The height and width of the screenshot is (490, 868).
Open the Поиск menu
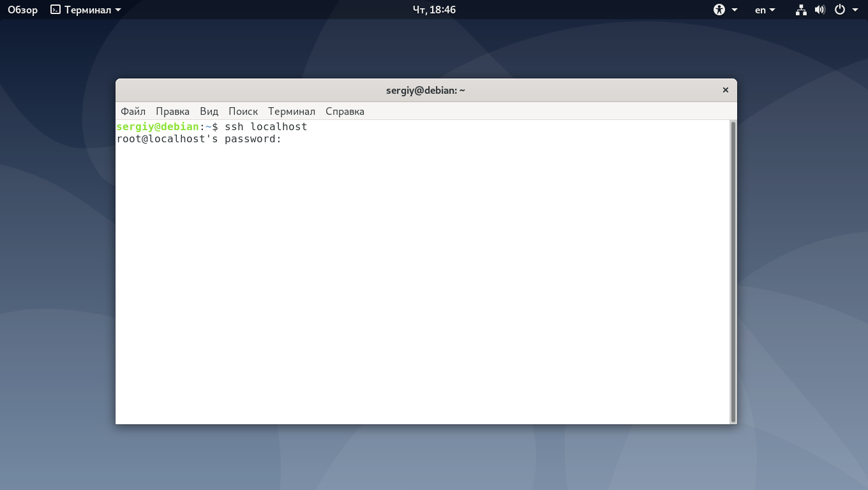[x=243, y=111]
